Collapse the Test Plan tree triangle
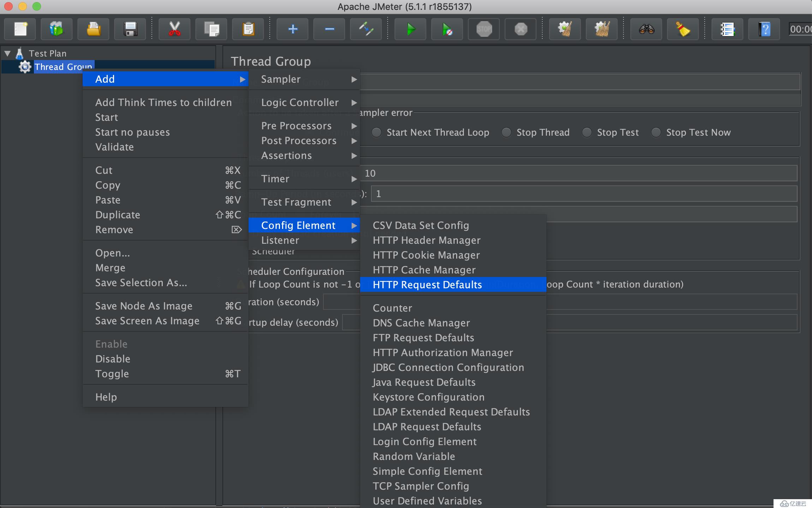Viewport: 812px width, 508px height. (7, 53)
